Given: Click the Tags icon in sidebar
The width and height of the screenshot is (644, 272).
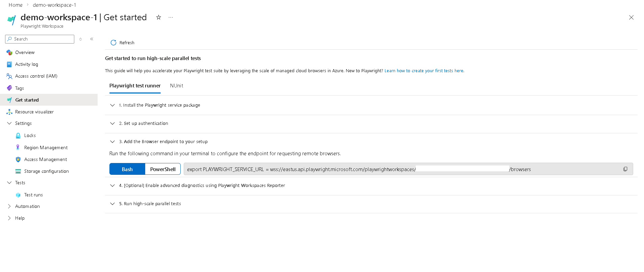Looking at the screenshot, I should (9, 88).
